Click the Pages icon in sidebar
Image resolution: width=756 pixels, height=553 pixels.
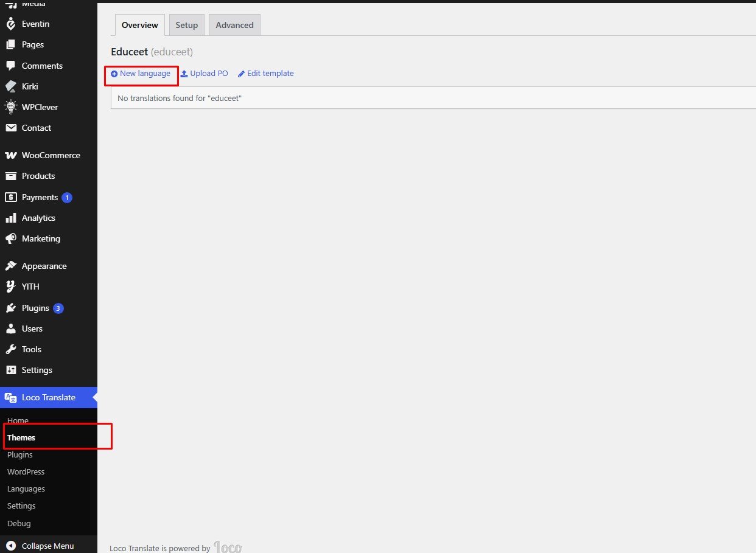[x=10, y=44]
